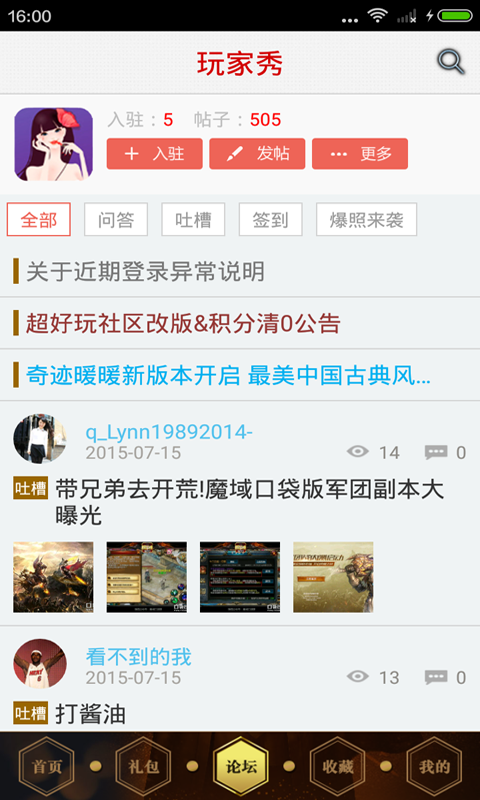Switch to the 吐槽 filter tab
The width and height of the screenshot is (480, 800).
pyautogui.click(x=193, y=219)
